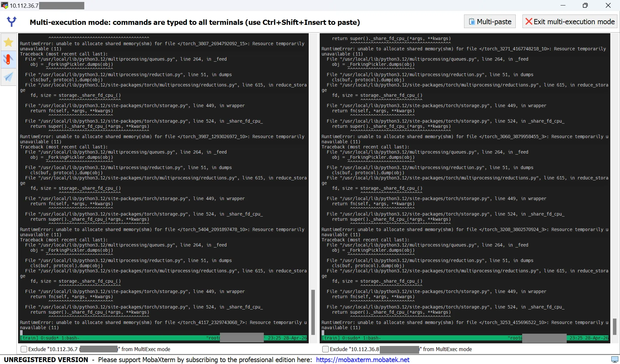
Task: Open the mobaxterm.mobatek.net link
Action: pyautogui.click(x=362, y=359)
